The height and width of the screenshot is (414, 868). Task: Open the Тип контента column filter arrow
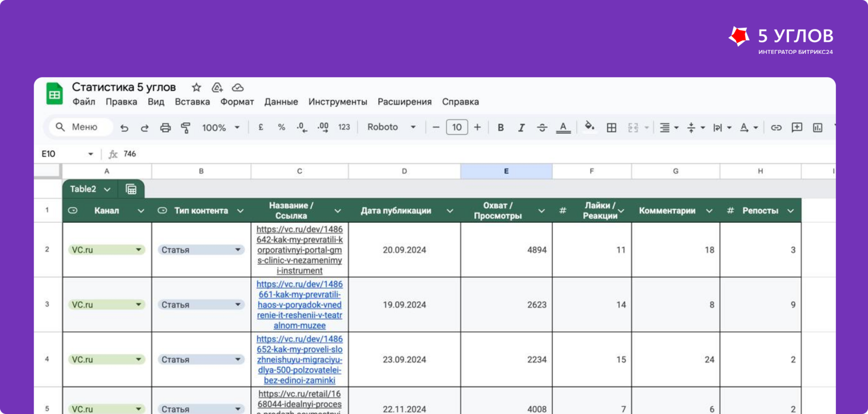(x=240, y=211)
